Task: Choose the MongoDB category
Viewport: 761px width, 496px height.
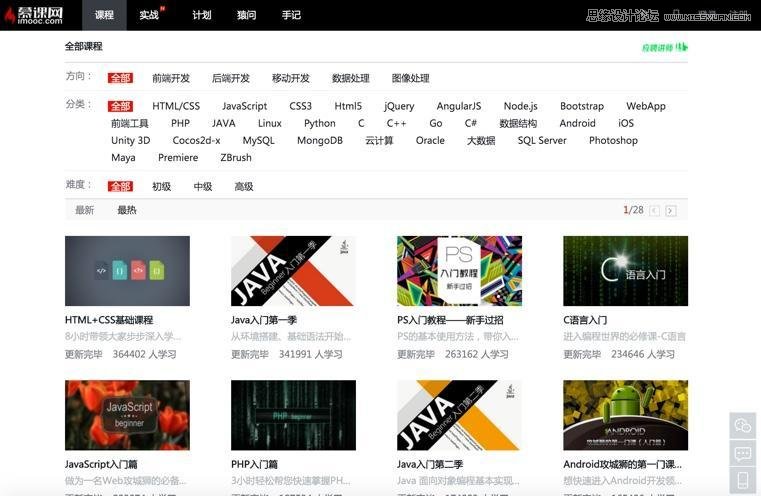Action: point(320,141)
